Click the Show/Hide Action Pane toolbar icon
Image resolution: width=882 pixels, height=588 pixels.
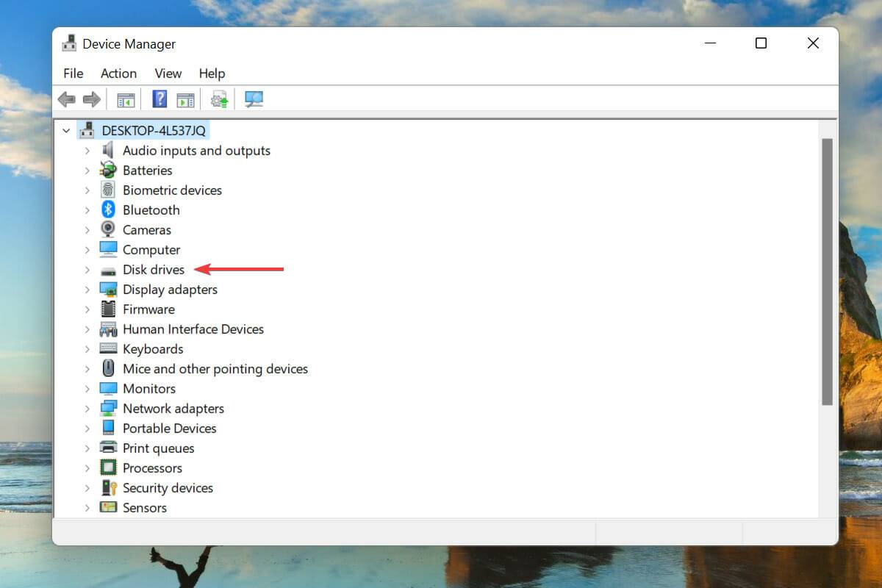[x=185, y=99]
